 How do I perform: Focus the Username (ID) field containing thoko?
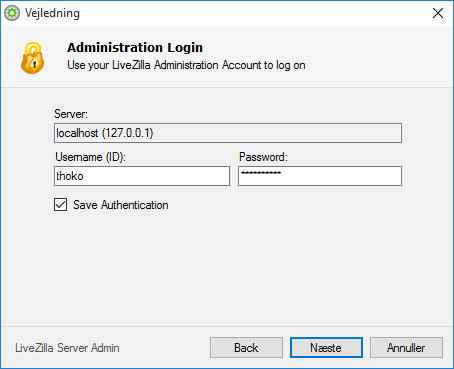pyautogui.click(x=142, y=176)
